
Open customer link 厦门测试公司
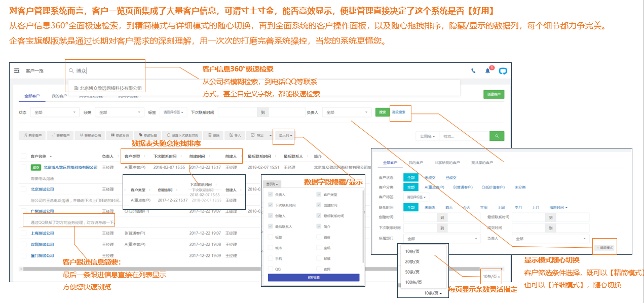pos(42,256)
